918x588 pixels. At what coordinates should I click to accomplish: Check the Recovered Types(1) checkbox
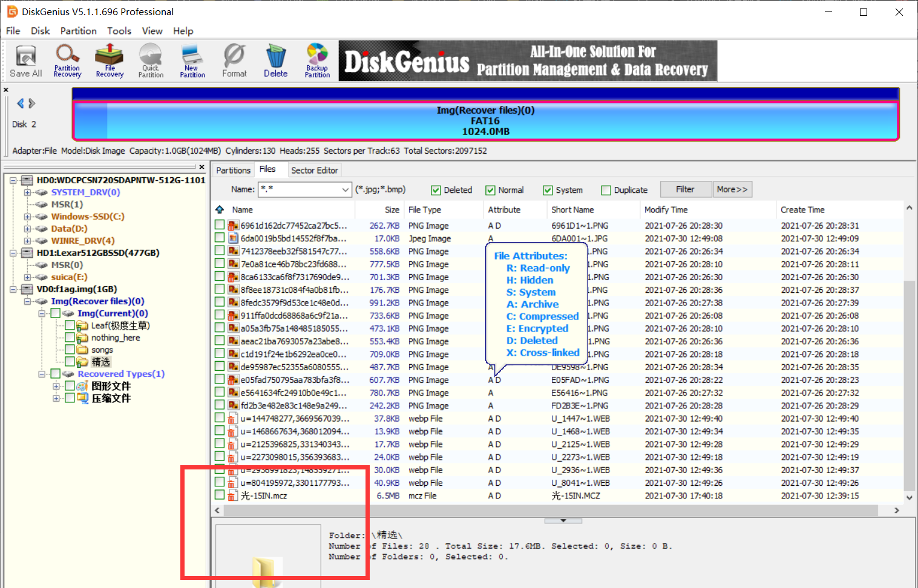(55, 374)
